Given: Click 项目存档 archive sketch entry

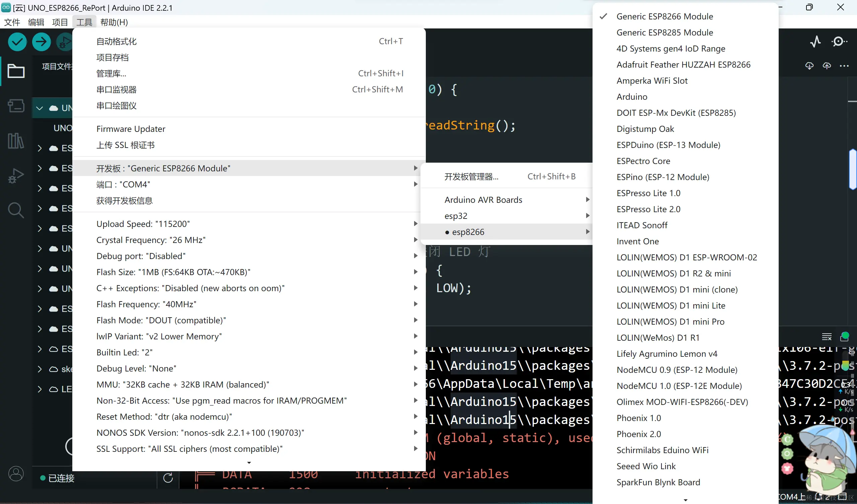Looking at the screenshot, I should click(249, 58).
